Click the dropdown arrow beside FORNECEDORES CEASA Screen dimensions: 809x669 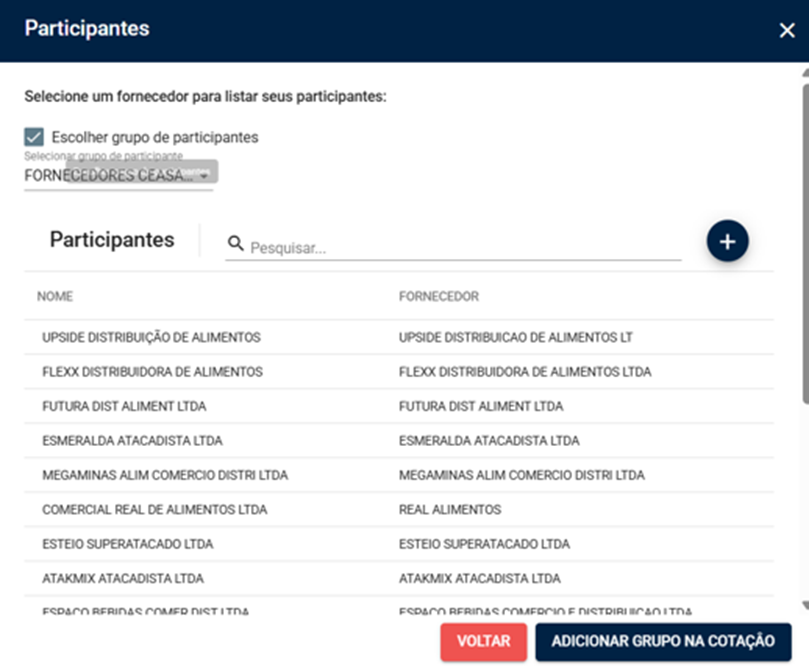click(204, 176)
